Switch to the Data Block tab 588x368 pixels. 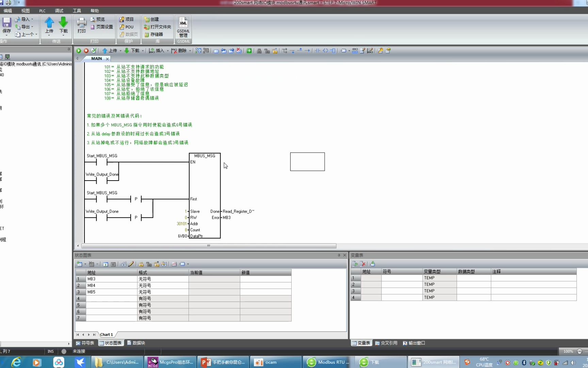(x=136, y=343)
